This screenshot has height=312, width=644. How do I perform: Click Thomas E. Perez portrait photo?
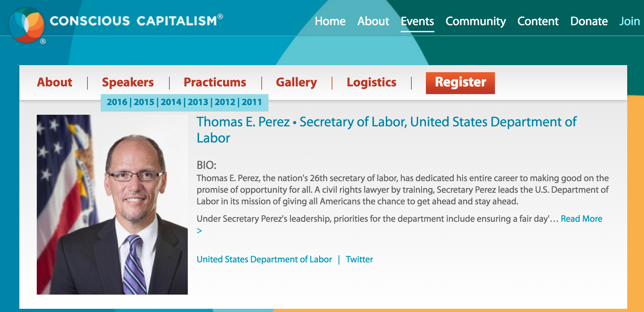112,204
